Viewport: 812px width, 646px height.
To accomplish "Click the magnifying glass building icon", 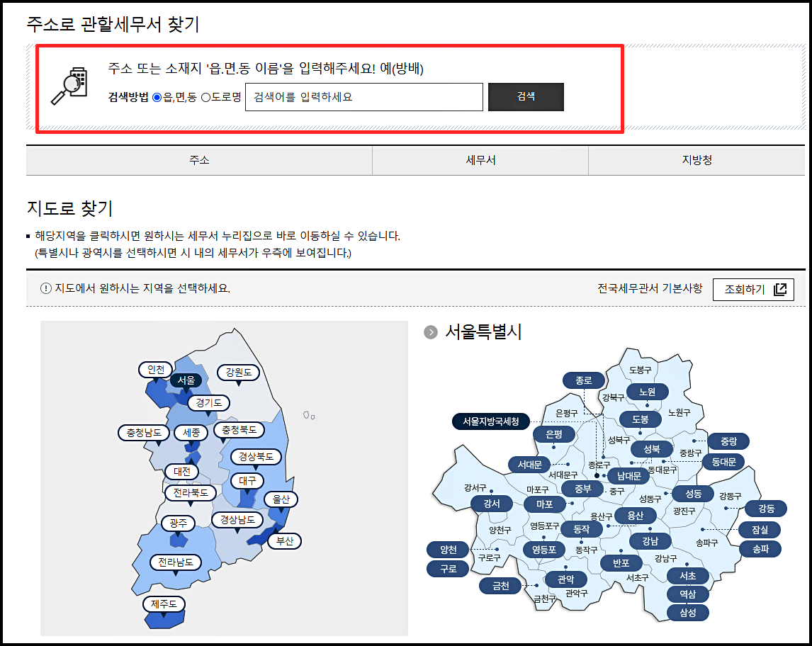I will click(69, 86).
